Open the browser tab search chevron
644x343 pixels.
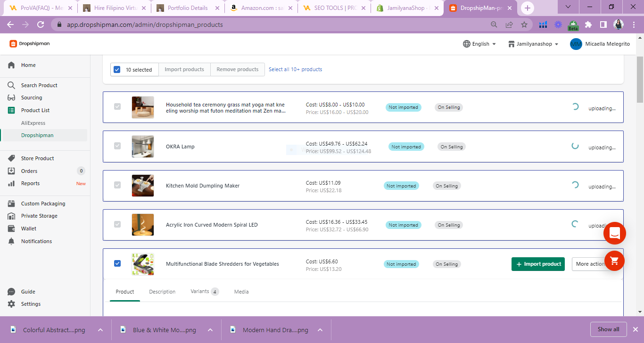pos(568,7)
